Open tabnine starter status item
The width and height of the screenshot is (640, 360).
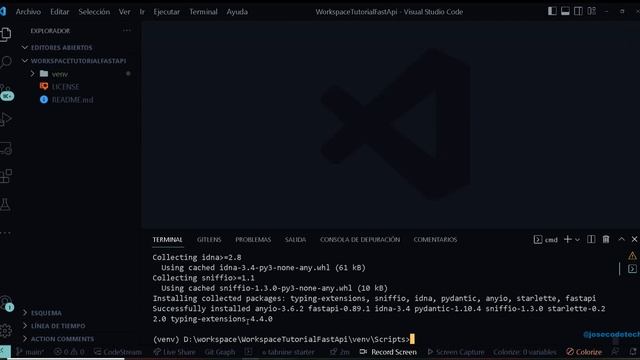pos(288,352)
